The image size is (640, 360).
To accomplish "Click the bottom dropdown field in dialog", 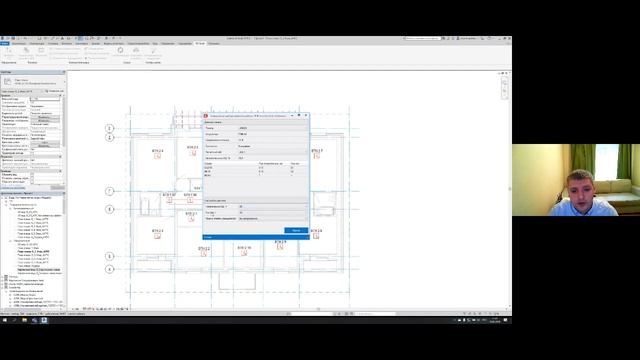I will coord(272,219).
